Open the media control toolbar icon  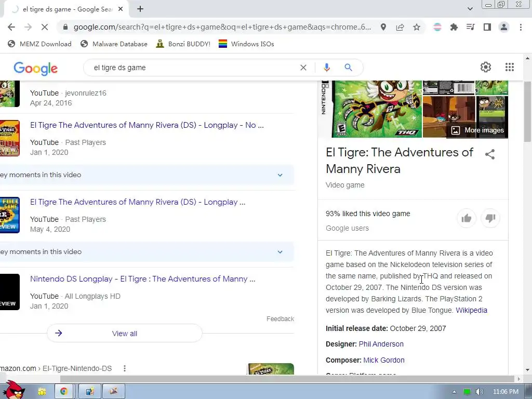click(471, 27)
